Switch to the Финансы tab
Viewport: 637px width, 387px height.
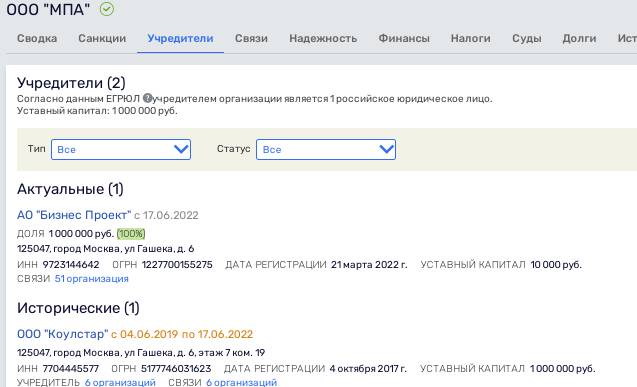coord(404,38)
